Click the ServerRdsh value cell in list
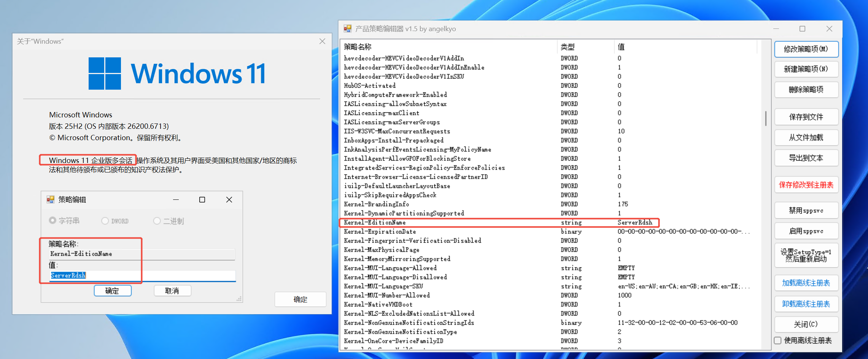868x359 pixels. (x=635, y=222)
